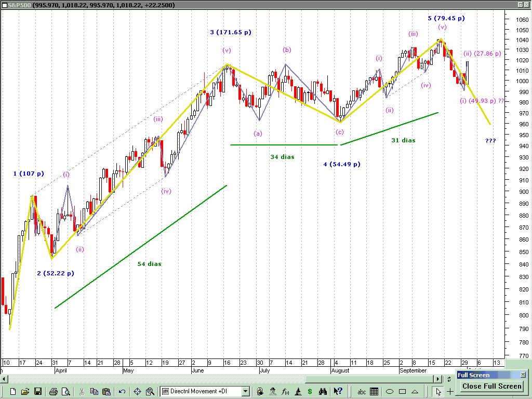
Task: Select the blue '???' projection label
Action: pyautogui.click(x=490, y=141)
